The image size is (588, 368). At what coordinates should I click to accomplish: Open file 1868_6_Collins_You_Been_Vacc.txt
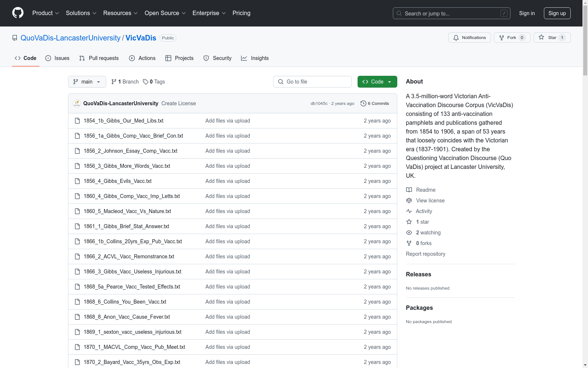tap(125, 302)
